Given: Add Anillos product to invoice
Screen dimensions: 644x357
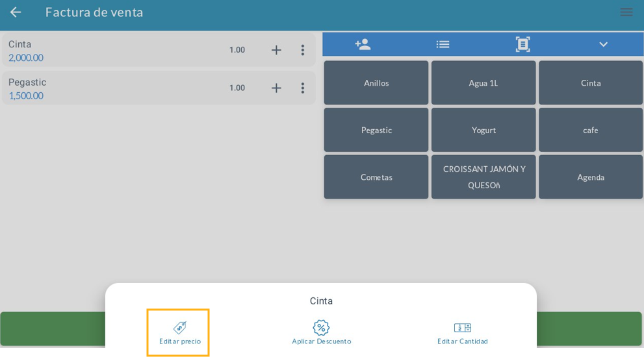Looking at the screenshot, I should 376,83.
